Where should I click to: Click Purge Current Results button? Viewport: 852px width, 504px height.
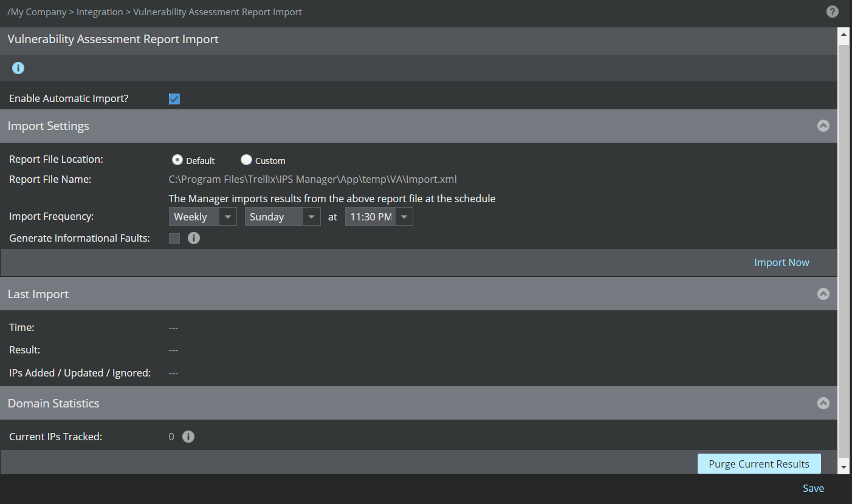tap(759, 464)
